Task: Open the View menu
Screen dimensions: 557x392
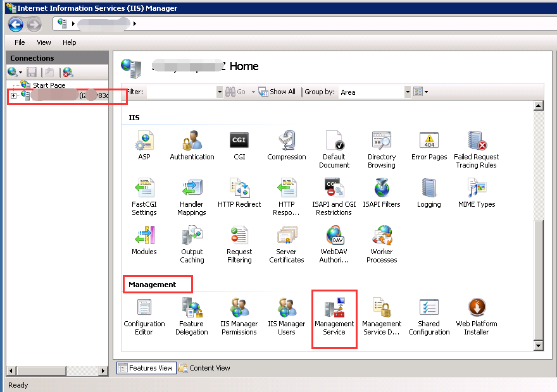Action: 44,42
